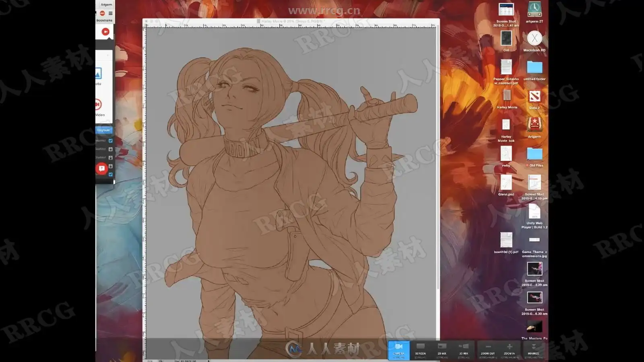Open the Artgerm tab in side panel

point(106,4)
